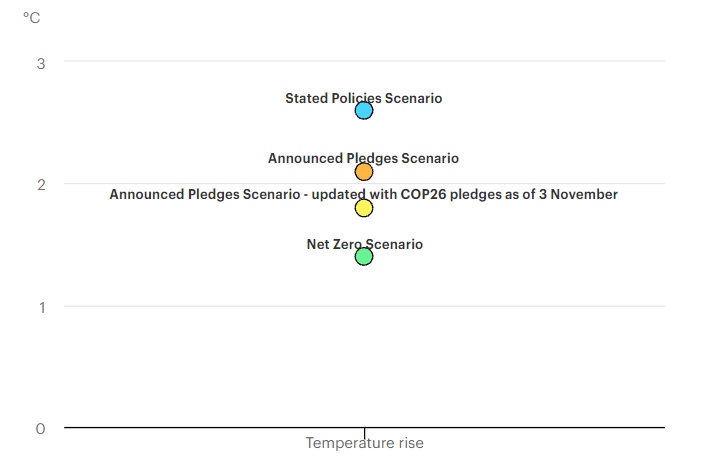Click the "Announced Pledges Scenario" label above orange point
708x463 pixels.
point(363,158)
